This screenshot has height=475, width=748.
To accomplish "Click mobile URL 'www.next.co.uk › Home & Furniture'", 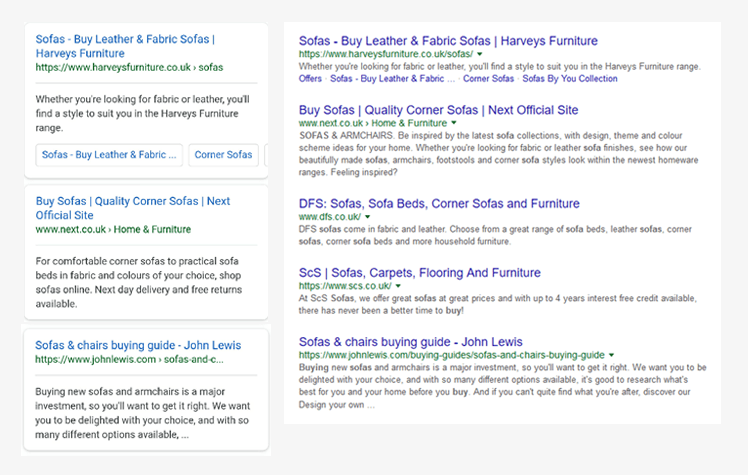I will (113, 229).
